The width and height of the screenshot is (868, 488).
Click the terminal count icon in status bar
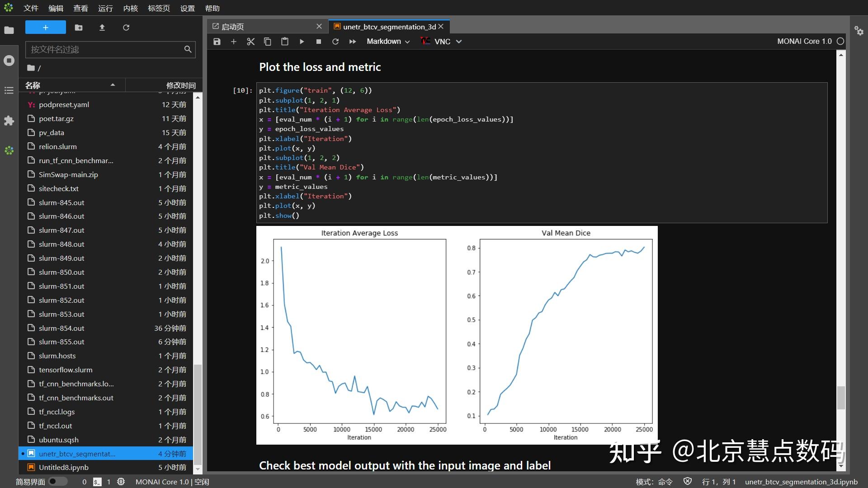[97, 482]
